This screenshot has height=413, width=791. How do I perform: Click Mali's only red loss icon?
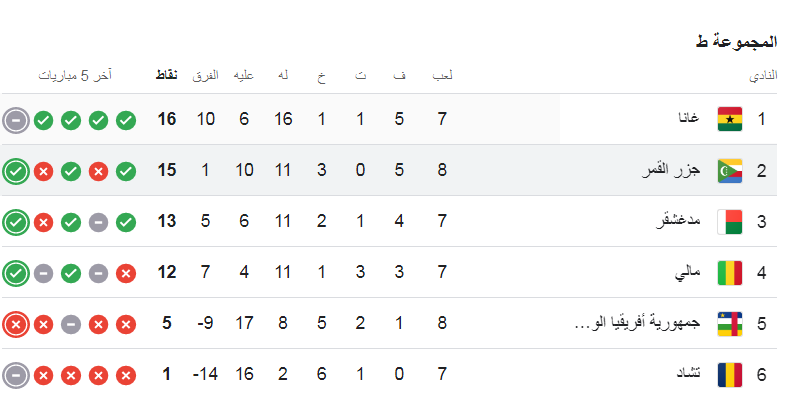point(126,273)
